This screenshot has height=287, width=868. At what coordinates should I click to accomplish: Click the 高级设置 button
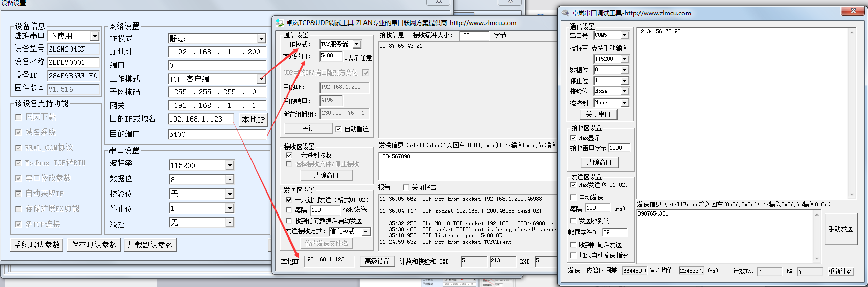377,261
